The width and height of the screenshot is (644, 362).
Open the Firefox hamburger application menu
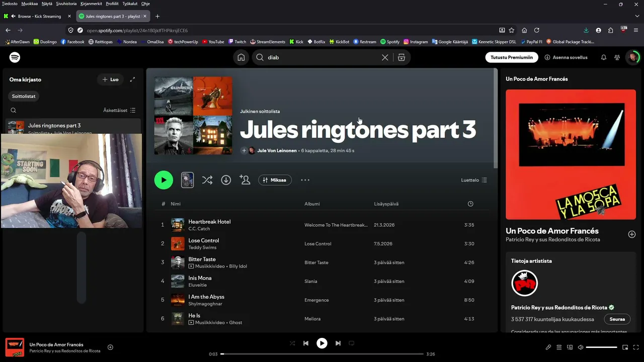(636, 30)
